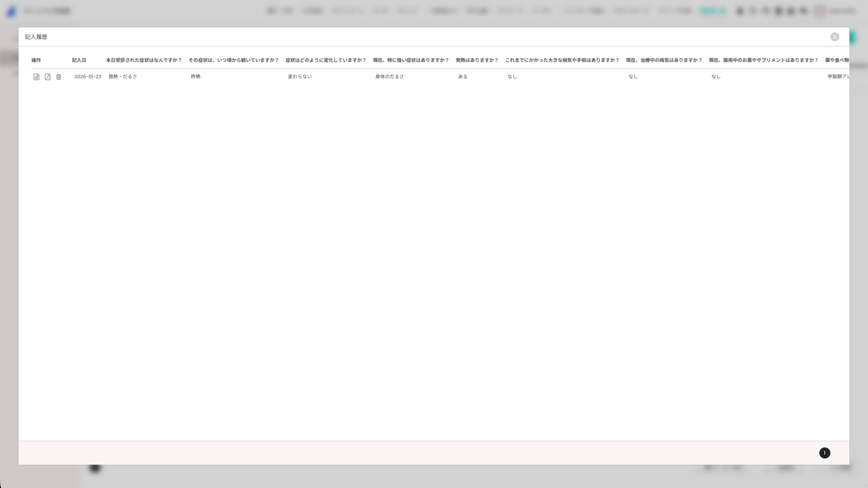Click the 操作 column header
868x488 pixels.
pyautogui.click(x=36, y=60)
